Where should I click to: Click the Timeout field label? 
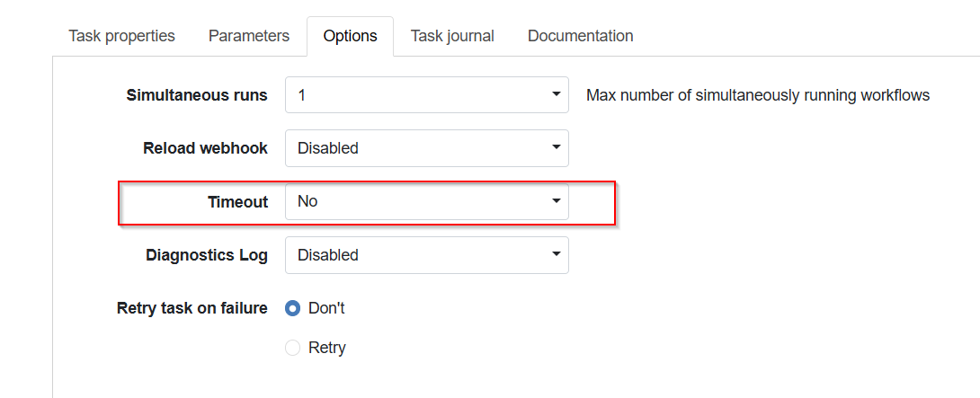[x=237, y=202]
